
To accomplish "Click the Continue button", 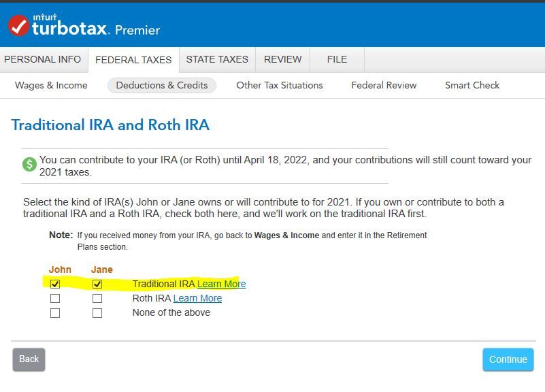I will point(508,359).
